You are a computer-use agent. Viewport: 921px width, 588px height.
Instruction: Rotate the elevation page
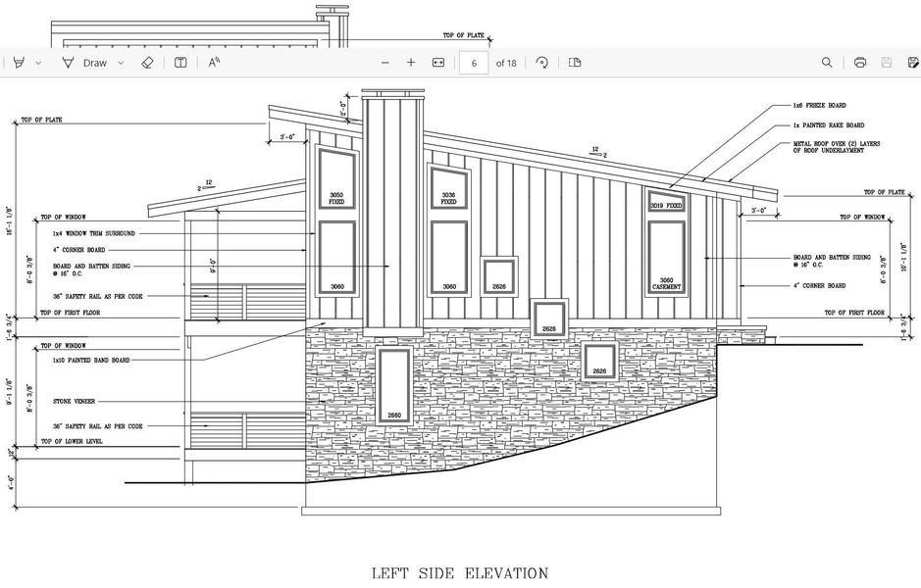point(541,62)
